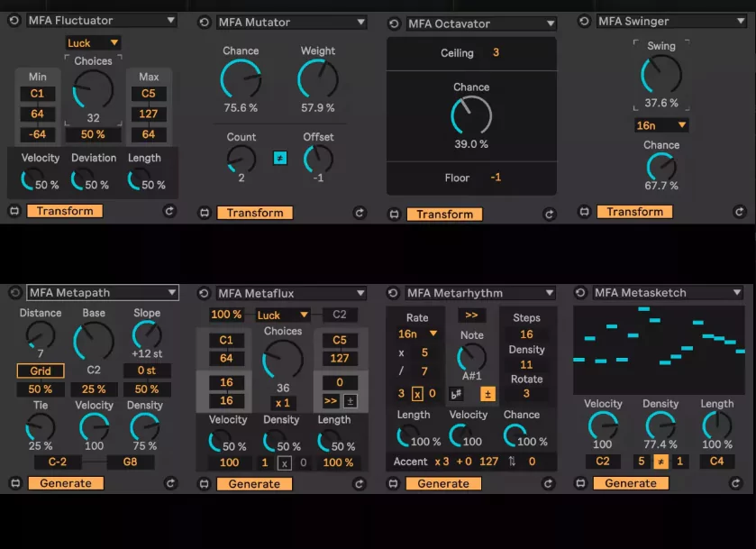The image size is (756, 549).
Task: Click reset icon beside MFA Fluctuator title
Action: [x=14, y=21]
